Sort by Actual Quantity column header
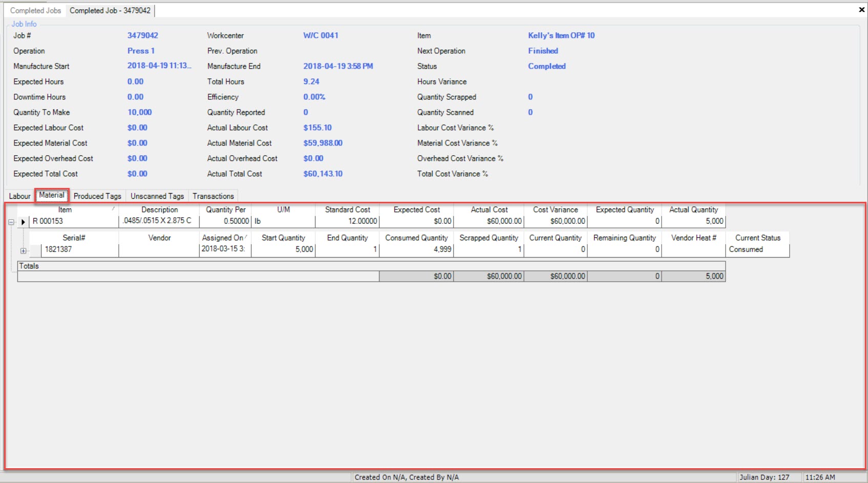 693,210
